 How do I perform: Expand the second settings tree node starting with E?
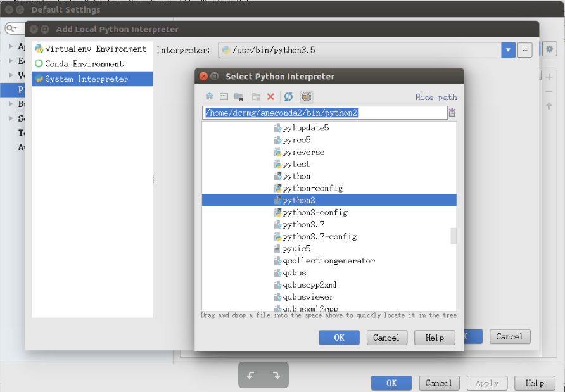point(11,61)
